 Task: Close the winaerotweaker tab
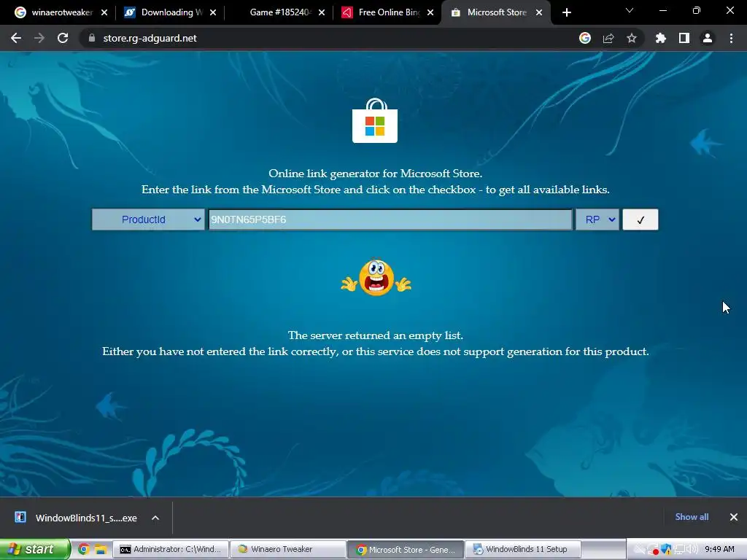click(104, 12)
